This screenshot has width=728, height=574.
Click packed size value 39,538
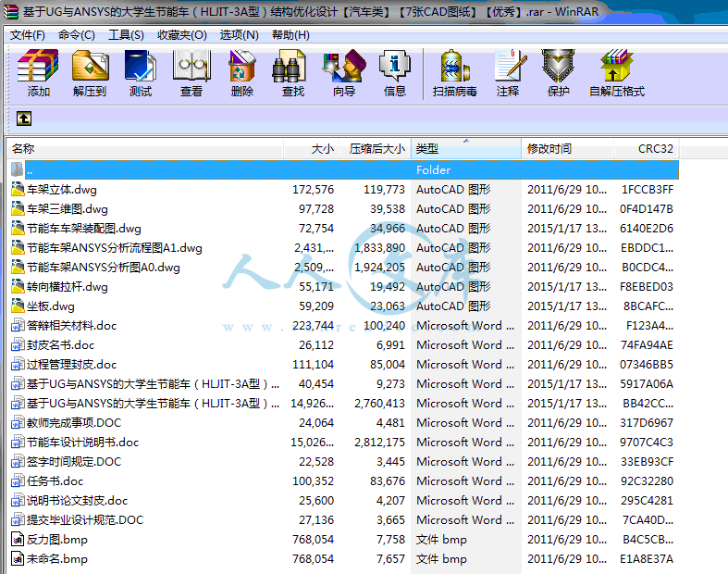(x=388, y=209)
